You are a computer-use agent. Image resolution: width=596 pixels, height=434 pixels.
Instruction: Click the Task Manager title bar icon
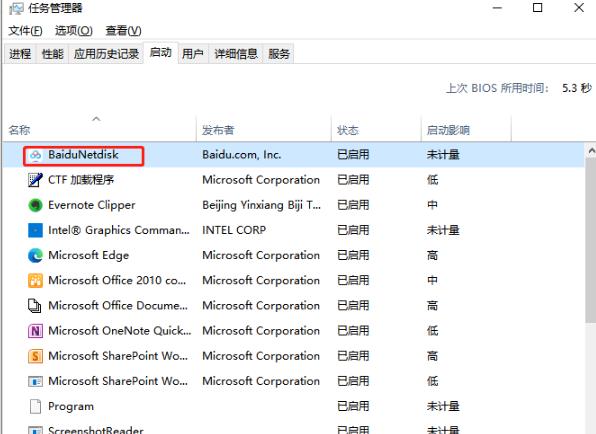tap(16, 8)
